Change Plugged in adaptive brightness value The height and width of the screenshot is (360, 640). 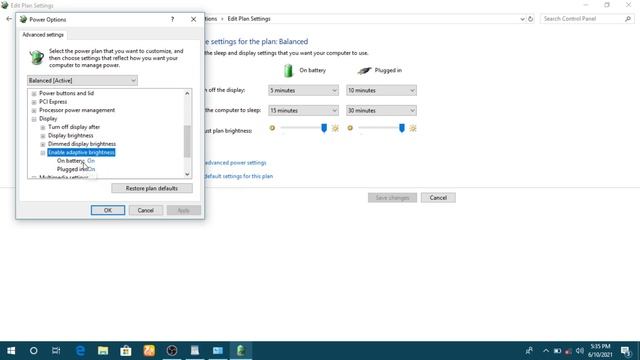92,169
